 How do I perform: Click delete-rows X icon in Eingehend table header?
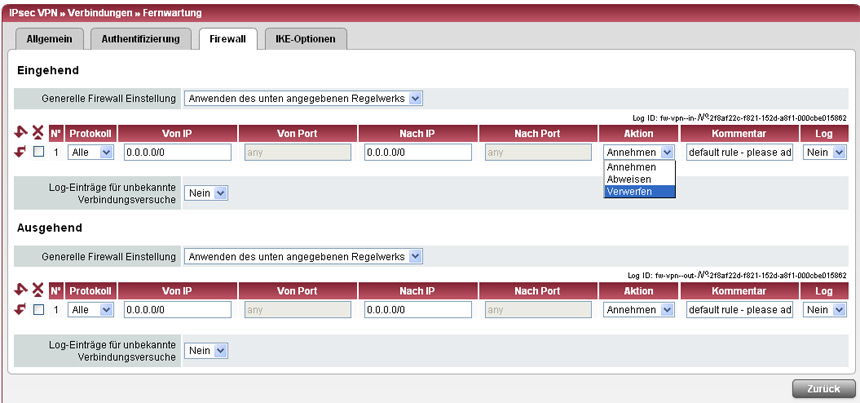click(x=38, y=133)
